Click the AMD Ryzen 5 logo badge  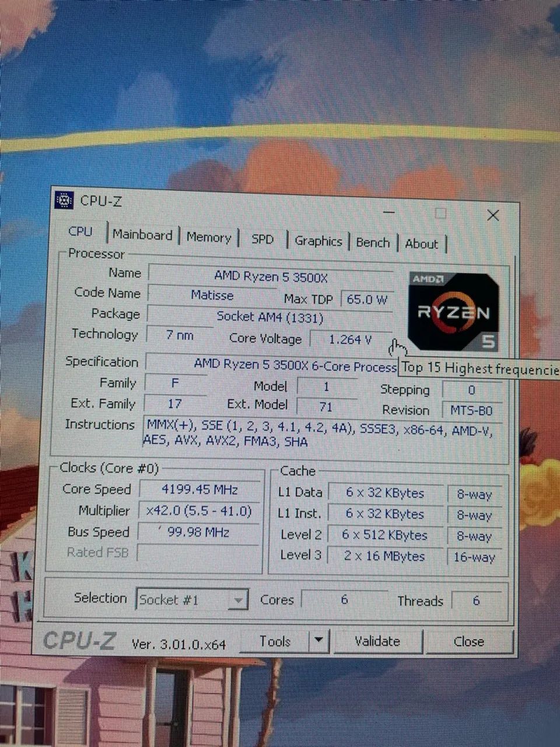click(453, 311)
